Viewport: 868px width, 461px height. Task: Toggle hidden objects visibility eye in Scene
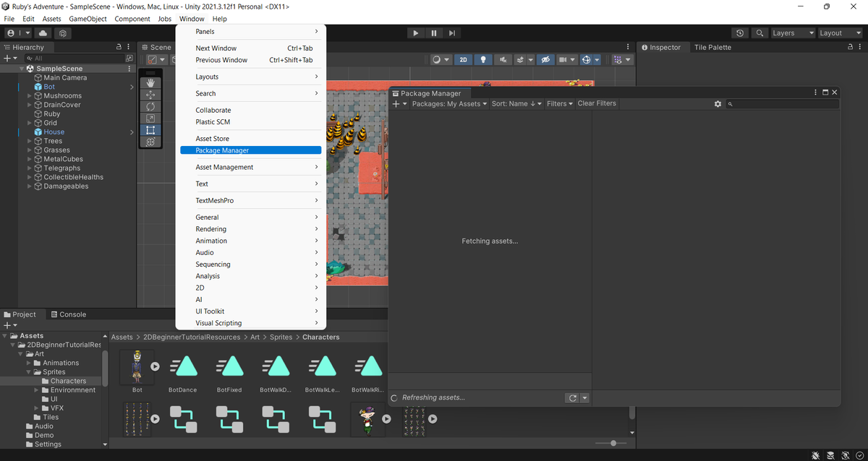pyautogui.click(x=545, y=60)
